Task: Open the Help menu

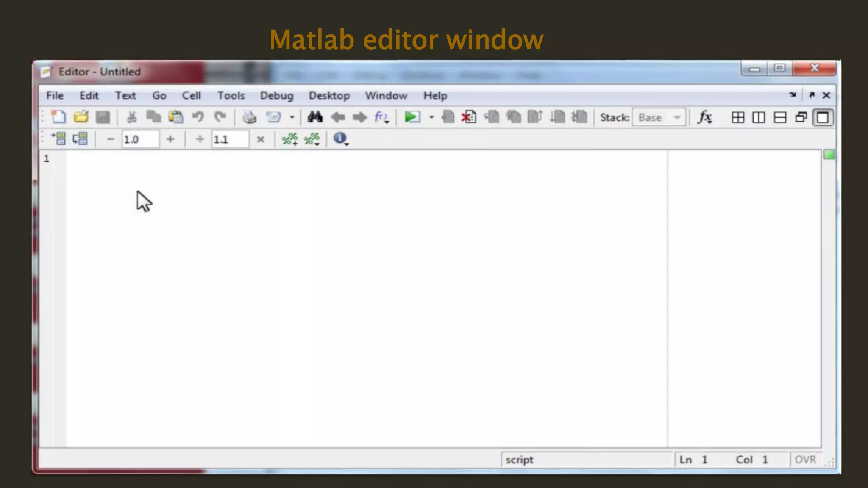Action: (435, 96)
